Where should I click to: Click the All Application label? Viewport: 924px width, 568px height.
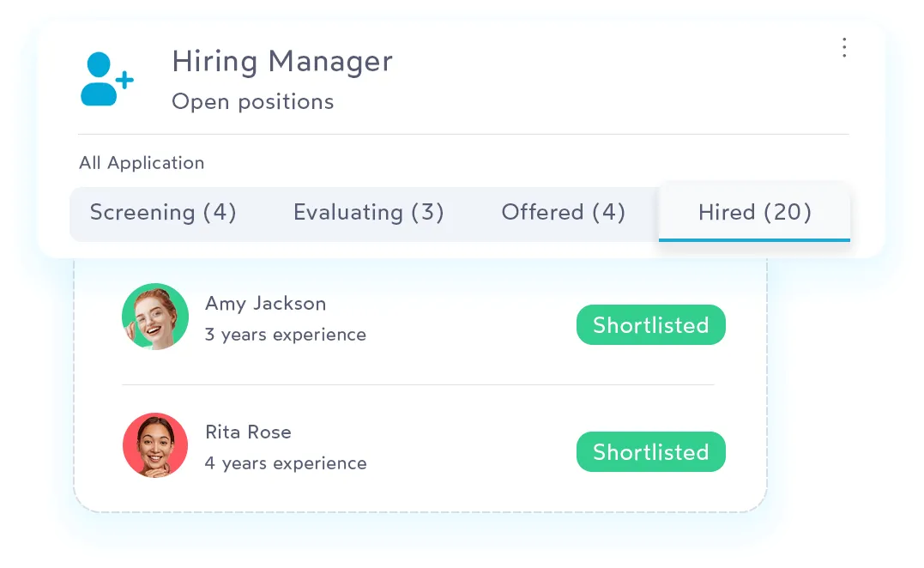pos(142,163)
